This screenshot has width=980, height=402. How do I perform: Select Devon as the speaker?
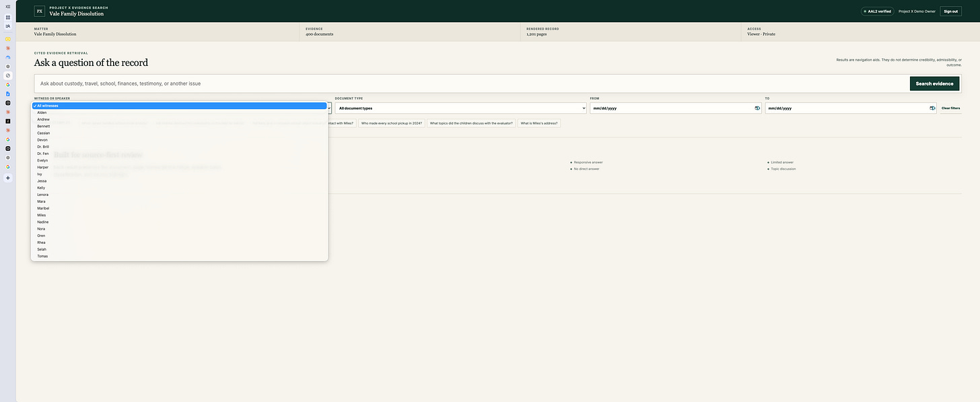[179, 140]
